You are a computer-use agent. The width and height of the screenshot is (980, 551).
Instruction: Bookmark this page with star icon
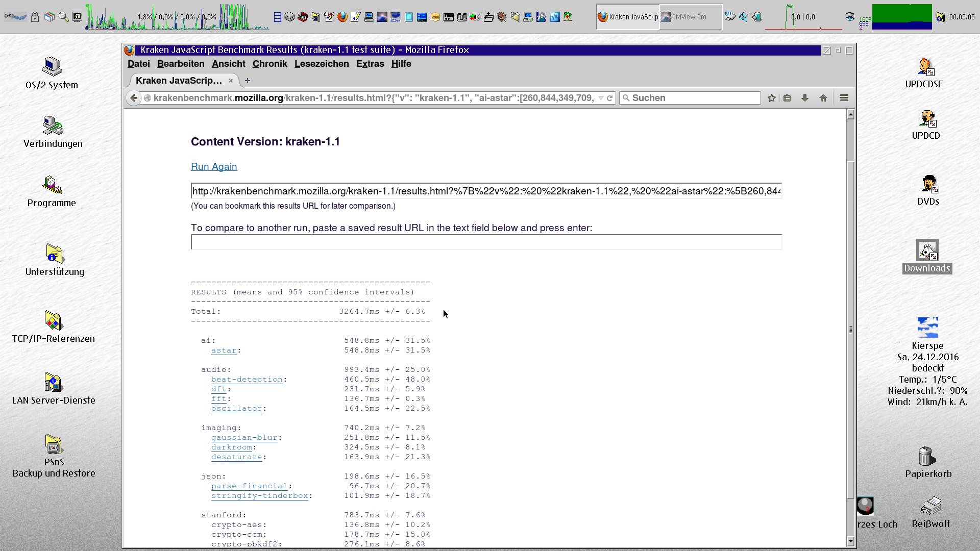click(x=772, y=98)
